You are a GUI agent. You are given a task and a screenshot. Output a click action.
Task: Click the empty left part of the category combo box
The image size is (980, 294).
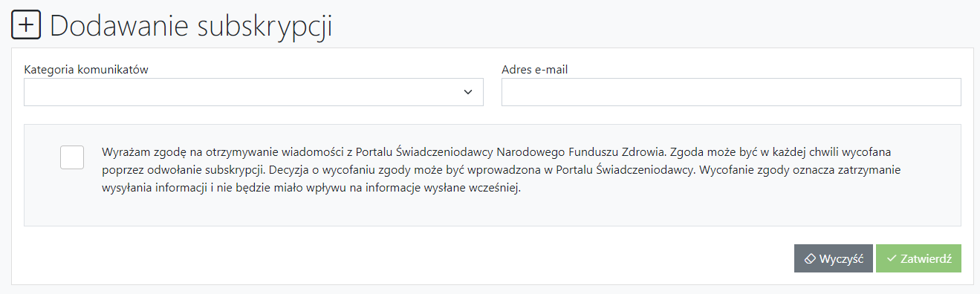pos(223,92)
